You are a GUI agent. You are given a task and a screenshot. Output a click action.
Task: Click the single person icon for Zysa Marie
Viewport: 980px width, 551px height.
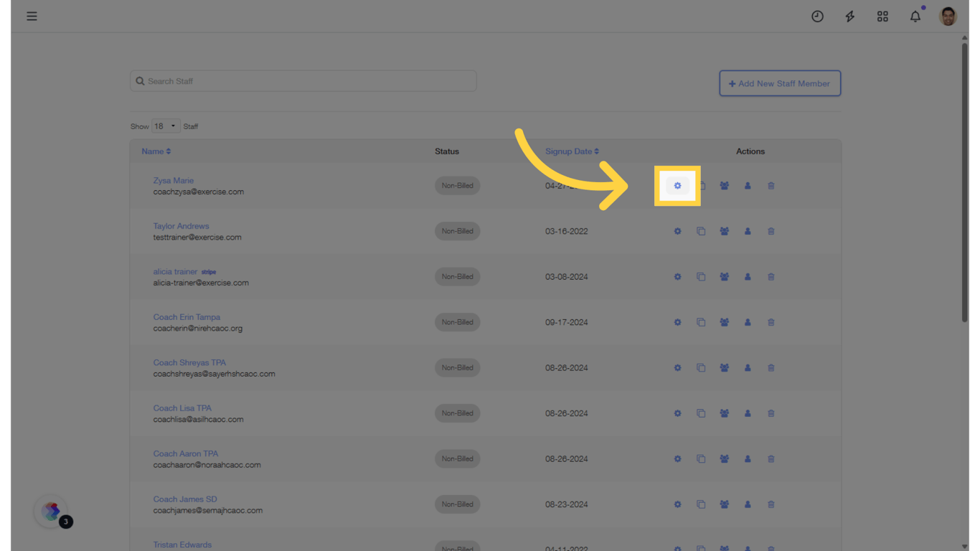(748, 186)
